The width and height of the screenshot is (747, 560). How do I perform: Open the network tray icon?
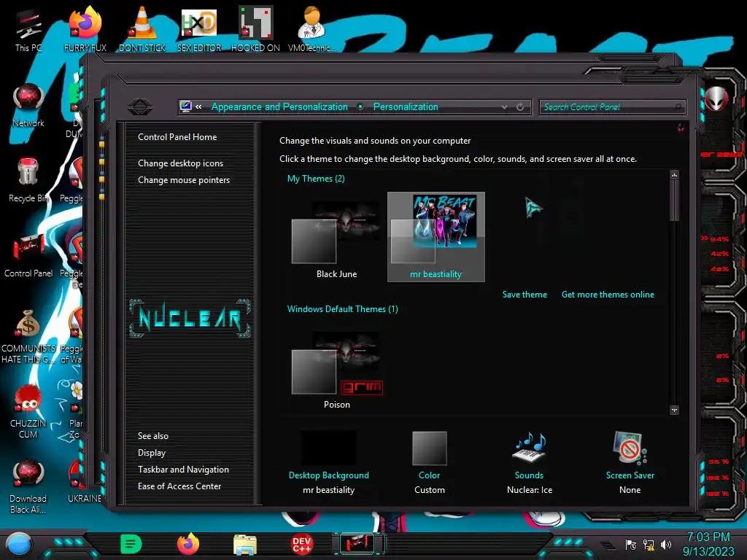click(649, 544)
